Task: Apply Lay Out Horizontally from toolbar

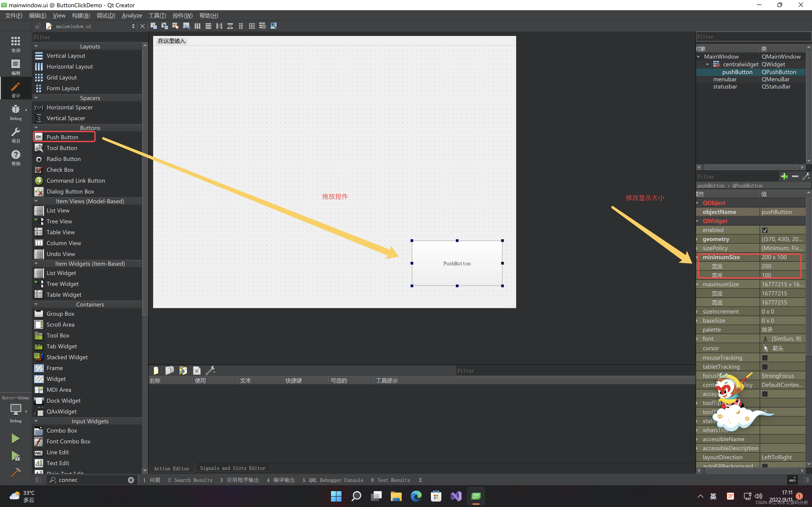Action: point(197,26)
